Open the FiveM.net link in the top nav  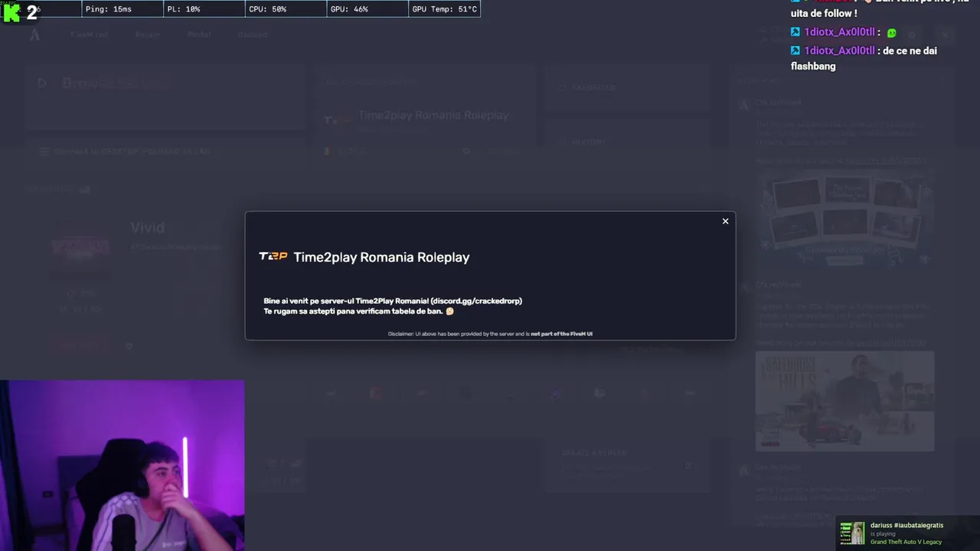coord(89,34)
